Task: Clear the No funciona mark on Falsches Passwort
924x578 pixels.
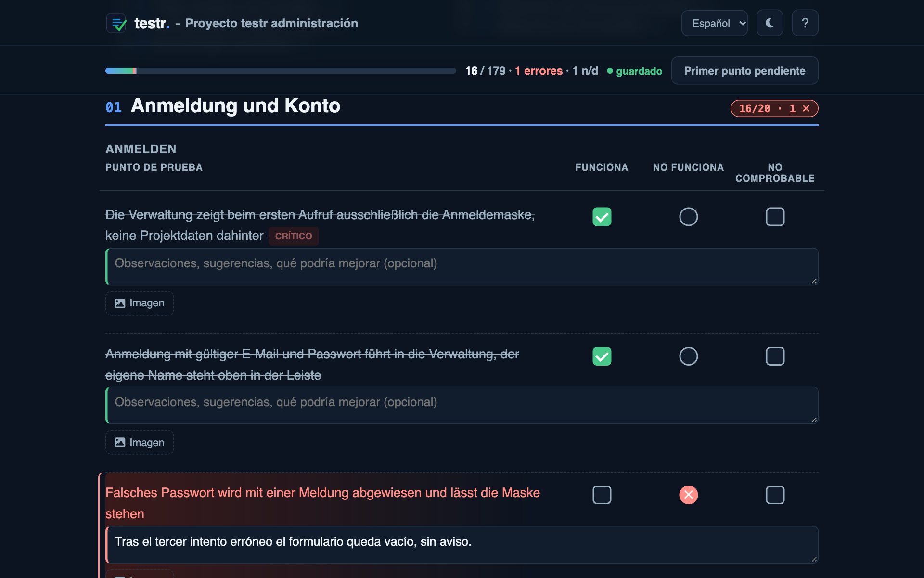Action: tap(688, 495)
